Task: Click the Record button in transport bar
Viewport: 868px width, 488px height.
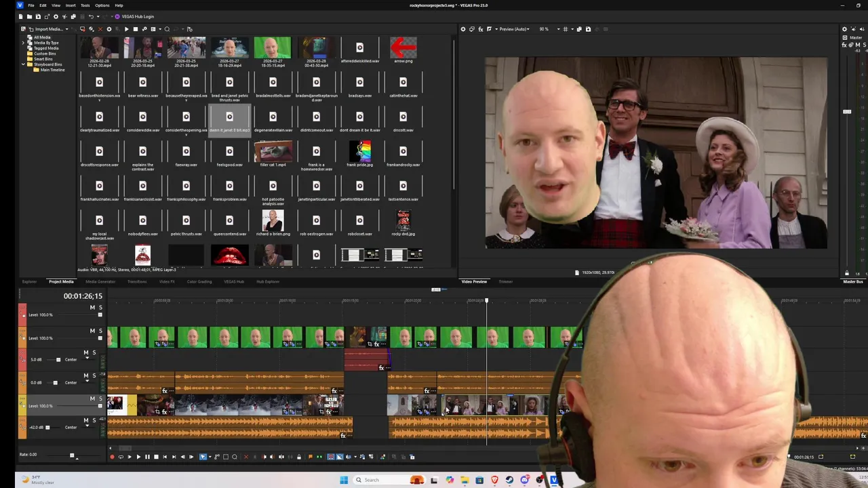Action: coord(112,457)
